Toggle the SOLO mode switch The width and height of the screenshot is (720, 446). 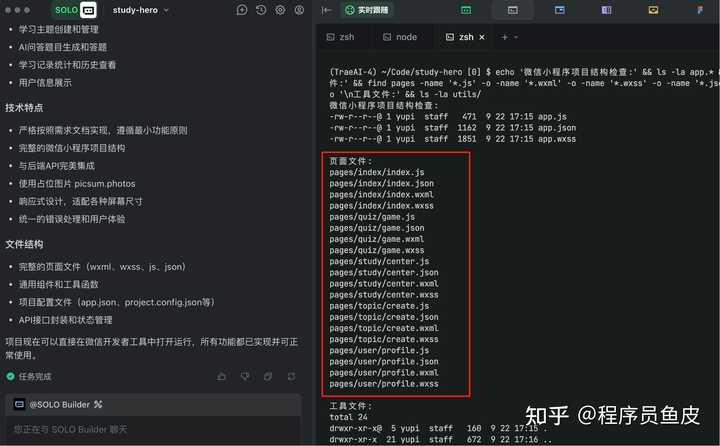(75, 10)
